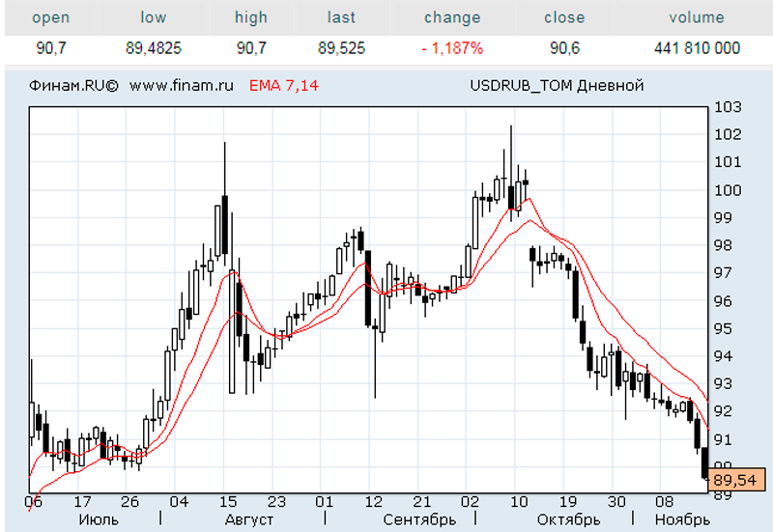Click the Июль month label on time axis
Image resolution: width=773 pixels, height=532 pixels.
tap(98, 519)
